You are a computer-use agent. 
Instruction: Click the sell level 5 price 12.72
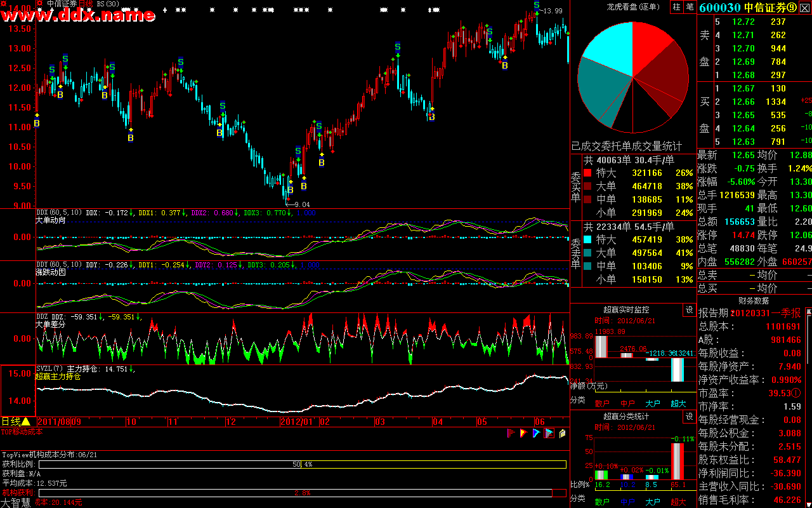click(x=743, y=22)
